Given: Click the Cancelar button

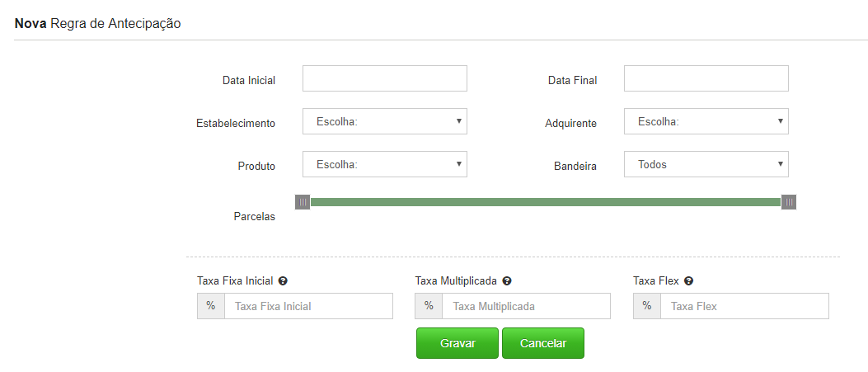Looking at the screenshot, I should tap(543, 343).
